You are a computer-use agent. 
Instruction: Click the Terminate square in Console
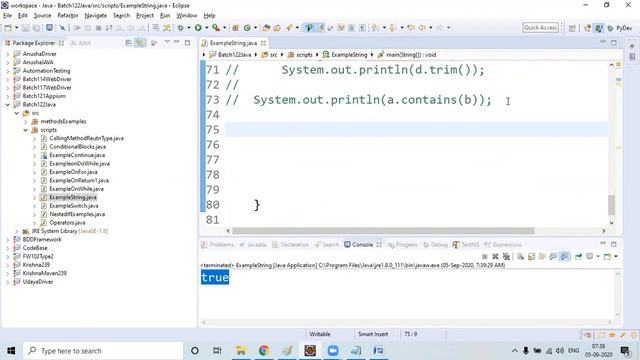(x=484, y=256)
